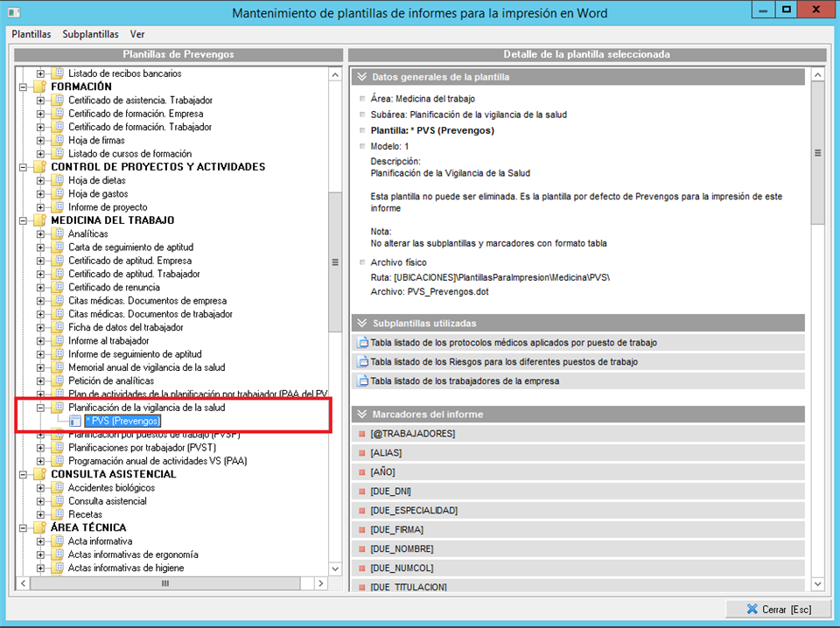Click the MEDICINA DEL TRABAJO folder icon
The width and height of the screenshot is (840, 628).
pyautogui.click(x=40, y=220)
